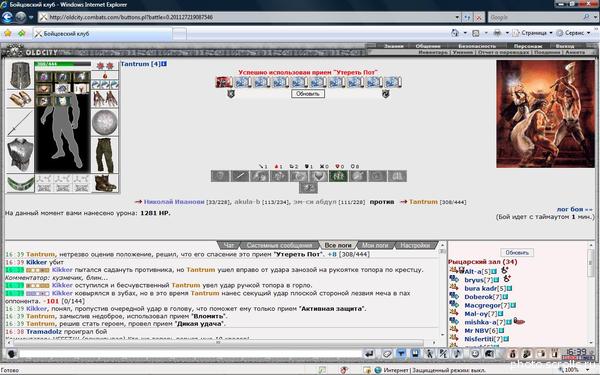Switch to the Мои логи tab
The image size is (600, 375).
pyautogui.click(x=374, y=245)
